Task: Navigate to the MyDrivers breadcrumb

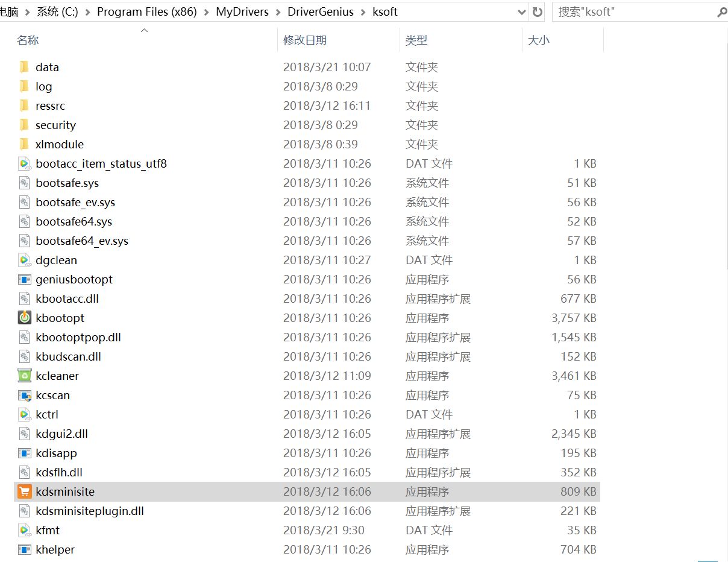Action: coord(242,11)
